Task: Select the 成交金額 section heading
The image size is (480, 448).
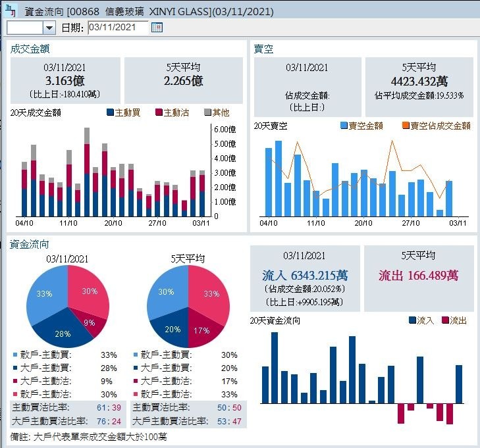Action: [30, 49]
